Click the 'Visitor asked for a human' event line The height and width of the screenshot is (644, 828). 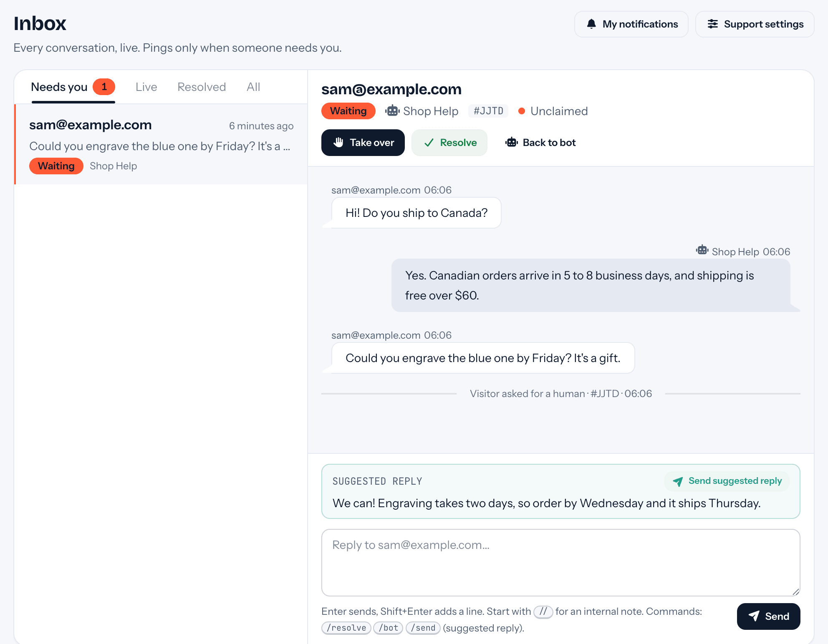coord(560,394)
